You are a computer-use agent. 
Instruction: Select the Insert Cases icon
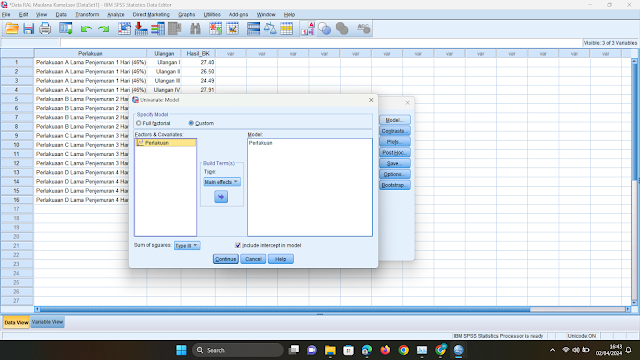point(216,29)
